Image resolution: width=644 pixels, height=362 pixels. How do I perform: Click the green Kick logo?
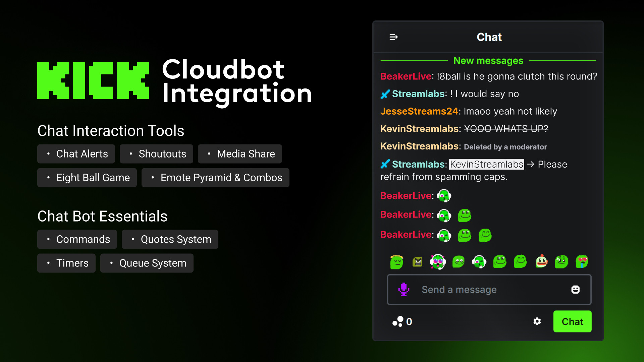pyautogui.click(x=93, y=80)
